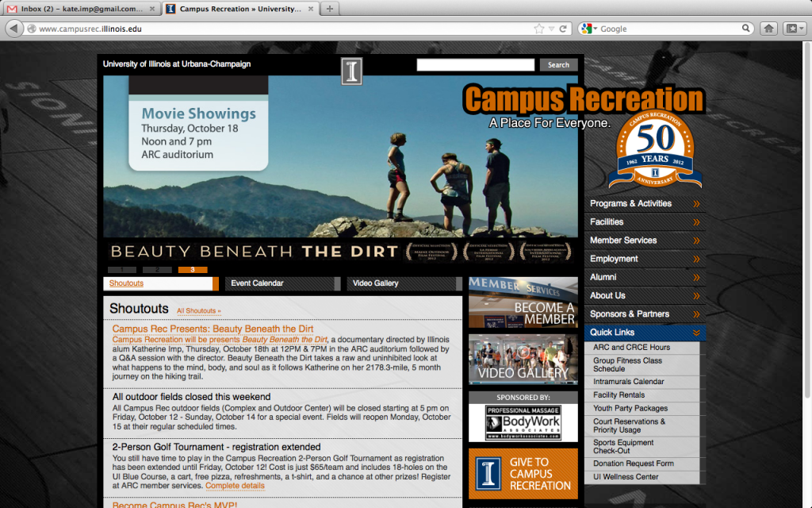Open the Google search engine selector
The width and height of the screenshot is (812, 508).
(x=589, y=29)
